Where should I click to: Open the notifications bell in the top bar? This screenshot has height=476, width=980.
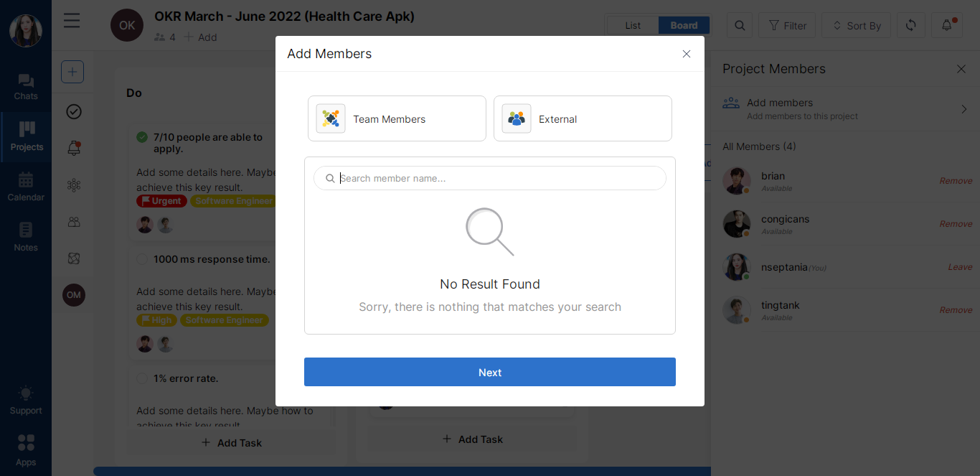click(947, 25)
